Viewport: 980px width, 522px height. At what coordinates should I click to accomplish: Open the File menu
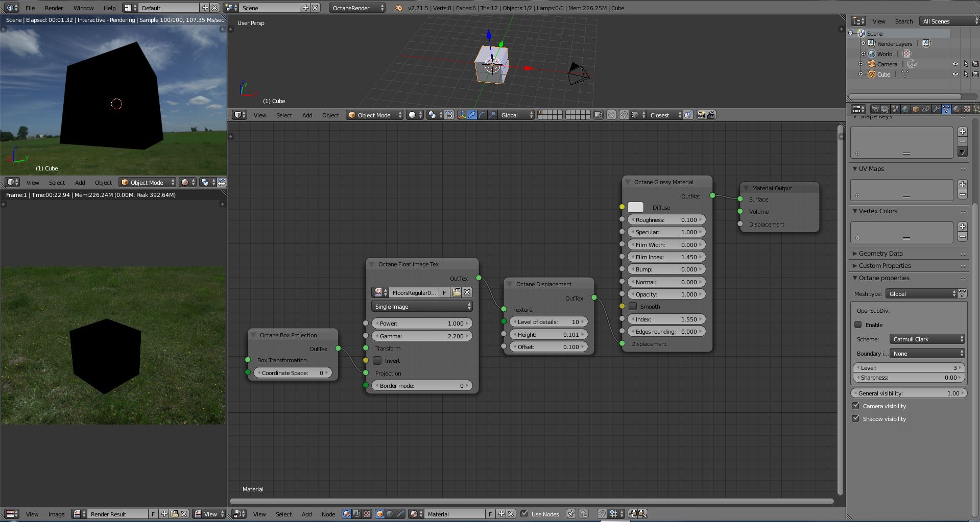(x=30, y=8)
